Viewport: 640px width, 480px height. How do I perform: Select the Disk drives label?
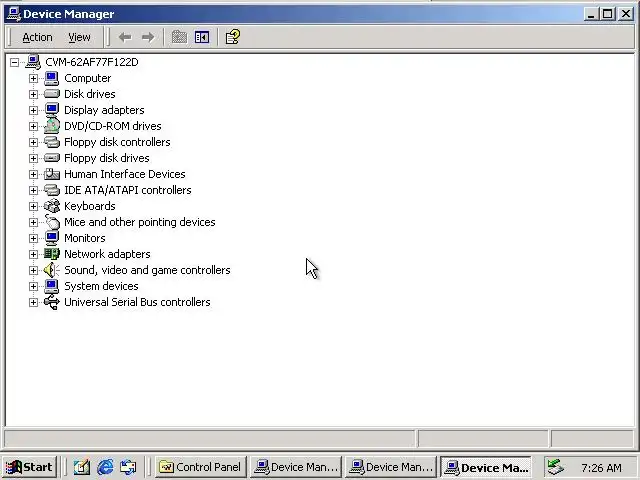tap(90, 94)
